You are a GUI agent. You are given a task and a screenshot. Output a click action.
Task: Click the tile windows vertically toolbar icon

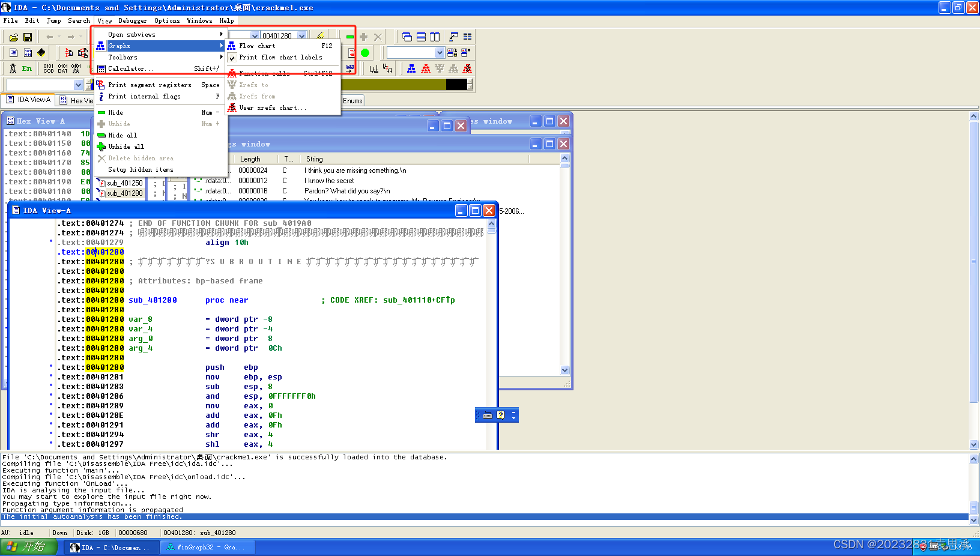[x=435, y=37]
